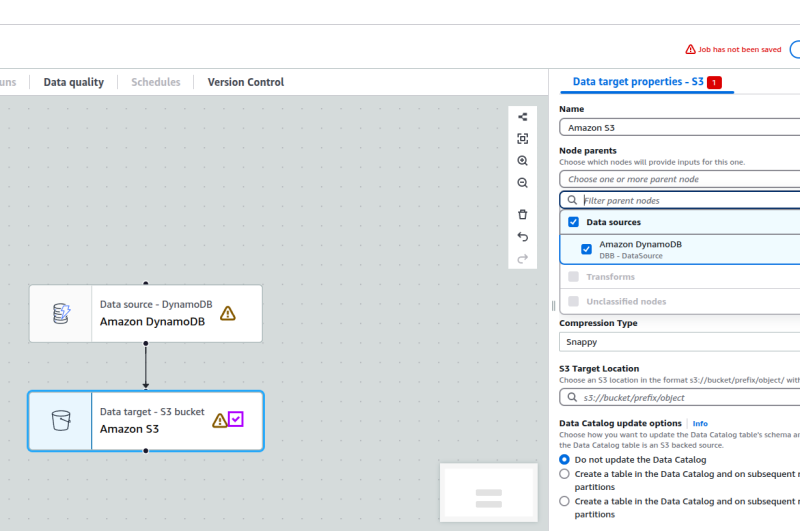
Task: Click purple checkmark badge on Amazon S3 node
Action: 236,419
